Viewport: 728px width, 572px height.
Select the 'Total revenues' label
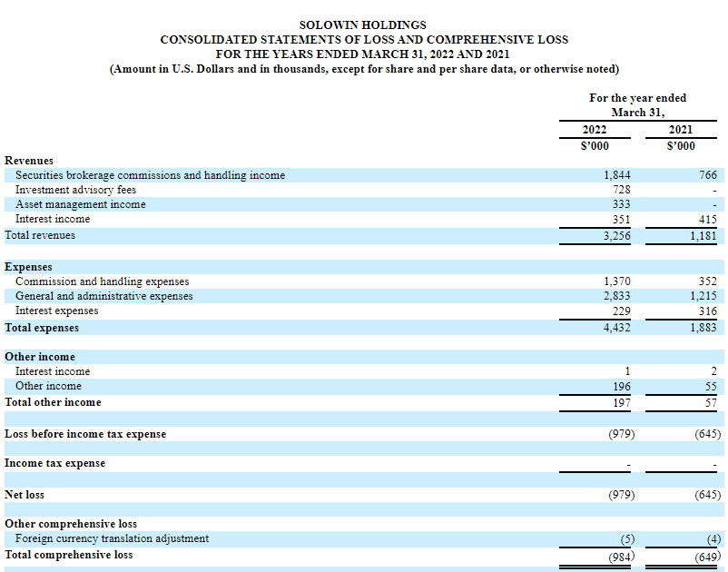tap(40, 235)
